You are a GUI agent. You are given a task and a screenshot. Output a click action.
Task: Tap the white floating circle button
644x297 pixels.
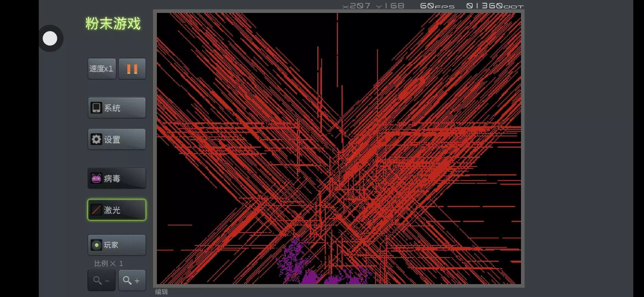50,38
